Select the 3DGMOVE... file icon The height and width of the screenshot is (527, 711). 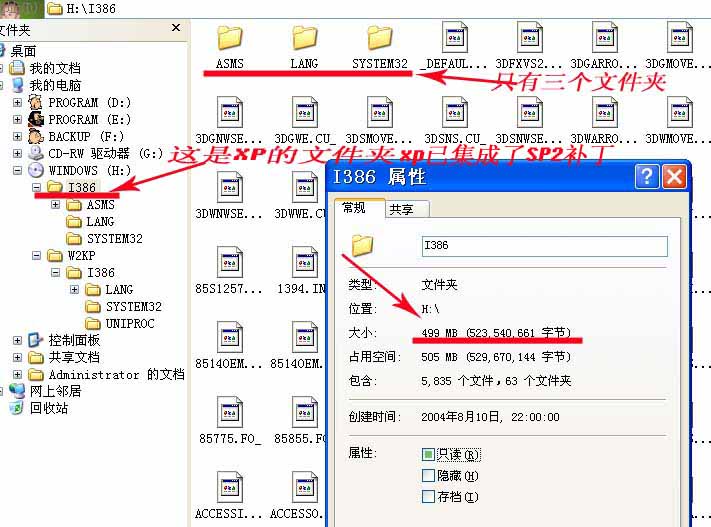[x=680, y=37]
